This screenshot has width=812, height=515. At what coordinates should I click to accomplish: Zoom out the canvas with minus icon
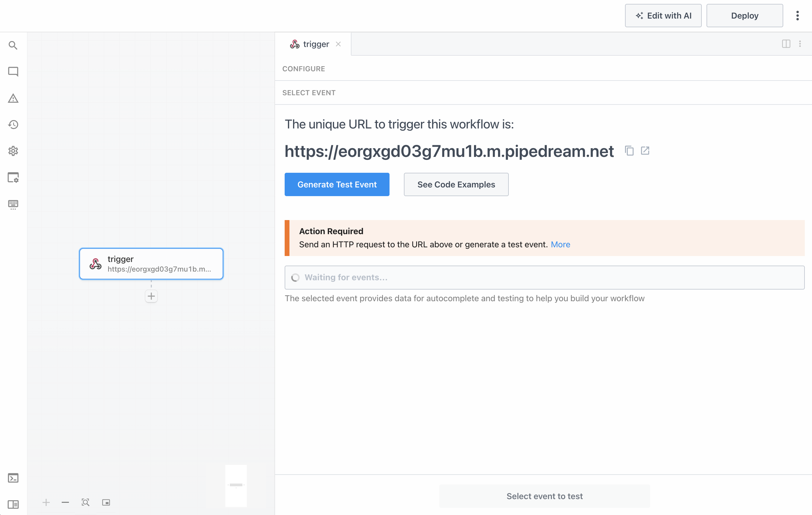click(x=65, y=502)
